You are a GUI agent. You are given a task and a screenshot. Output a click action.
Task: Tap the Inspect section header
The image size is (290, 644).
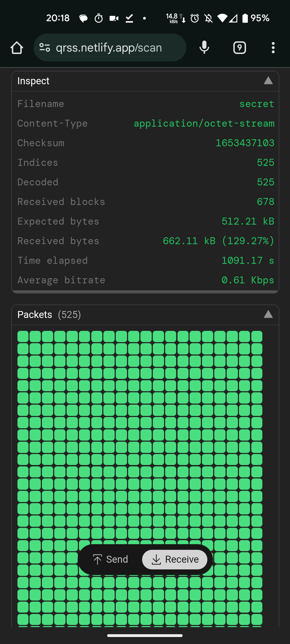[x=33, y=81]
